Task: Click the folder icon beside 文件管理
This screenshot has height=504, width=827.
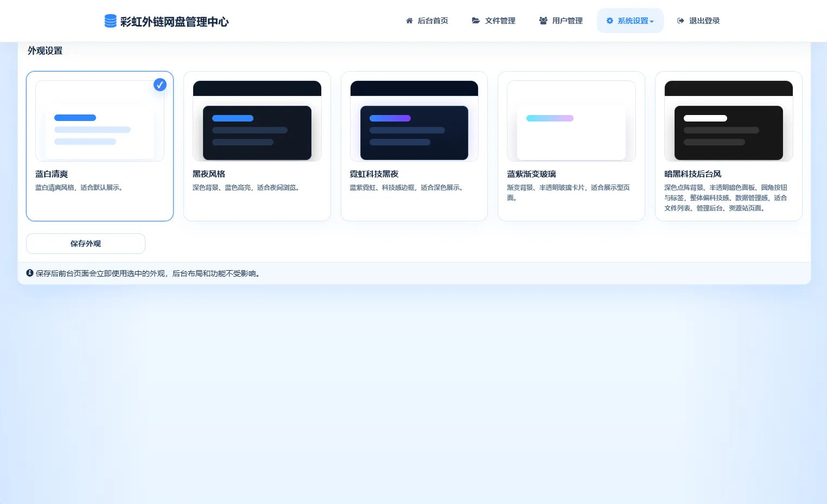Action: coord(476,21)
